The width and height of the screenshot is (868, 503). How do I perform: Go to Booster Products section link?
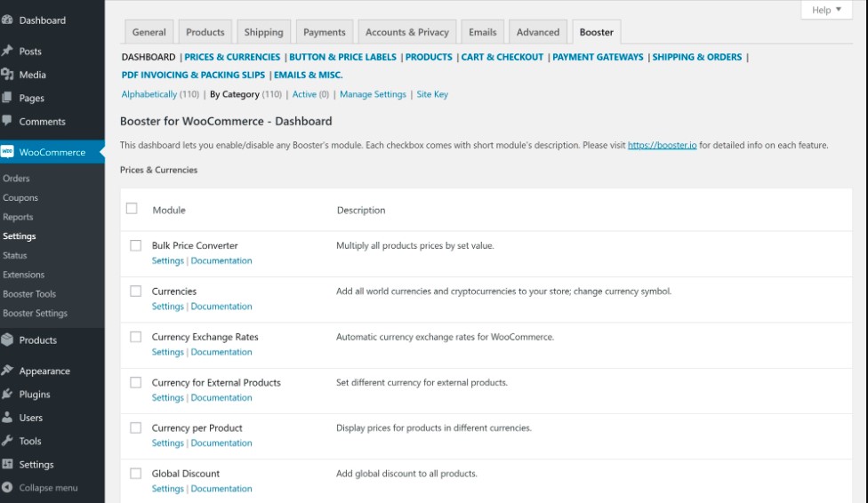click(429, 57)
